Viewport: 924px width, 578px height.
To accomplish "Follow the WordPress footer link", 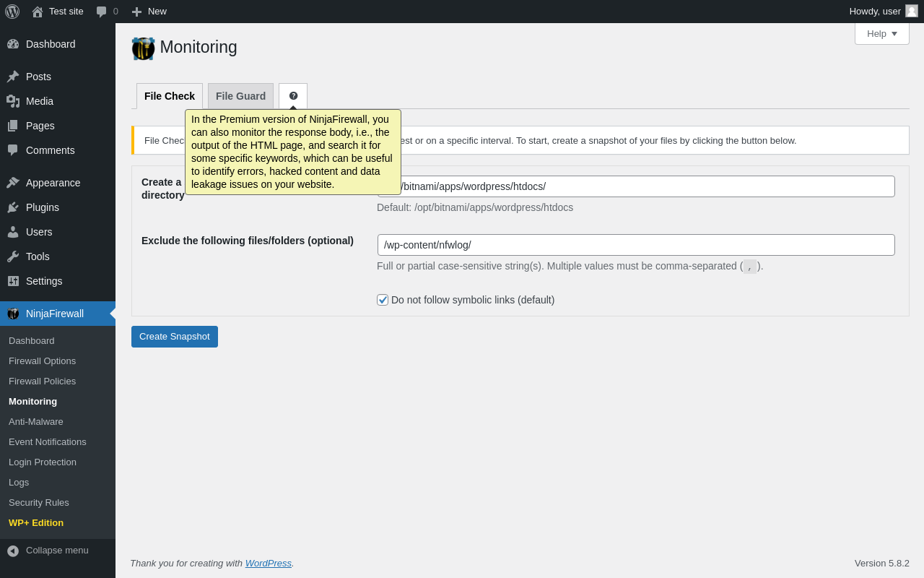I will pos(268,563).
